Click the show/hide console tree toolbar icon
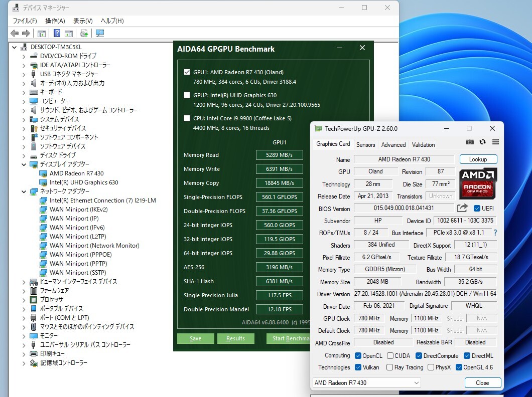Screen dimensions: 532x397 41,34
